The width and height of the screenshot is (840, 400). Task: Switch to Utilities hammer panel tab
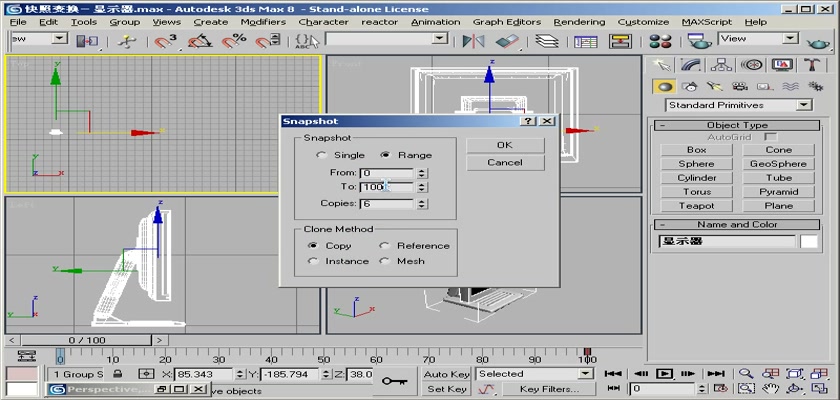[x=812, y=65]
